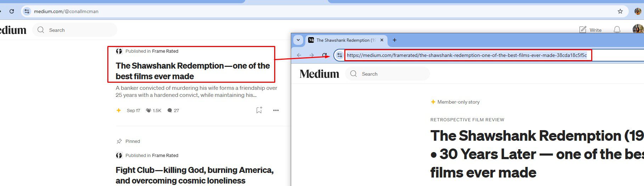The height and width of the screenshot is (186, 644).
Task: Open the Fight Club story title link
Action: click(194, 175)
